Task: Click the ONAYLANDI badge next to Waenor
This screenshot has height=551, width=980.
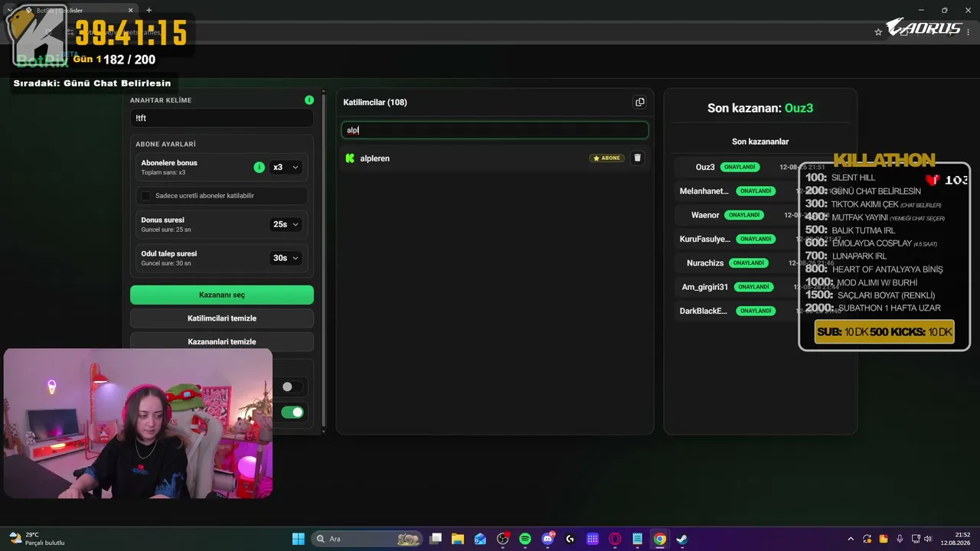Action: tap(744, 215)
